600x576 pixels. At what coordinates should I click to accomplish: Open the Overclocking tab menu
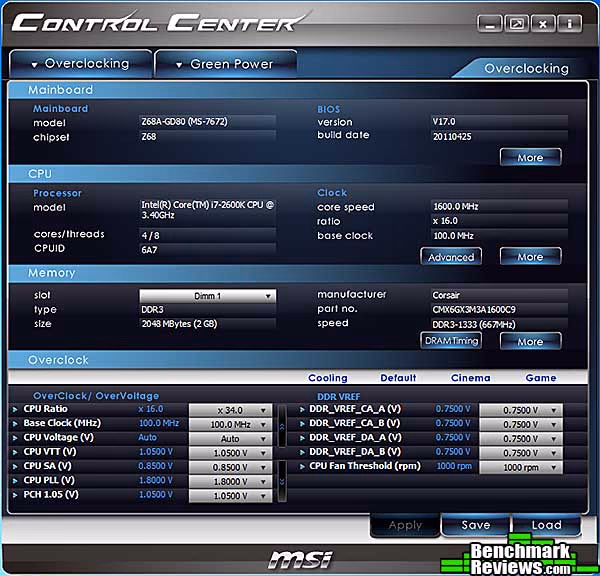point(80,64)
